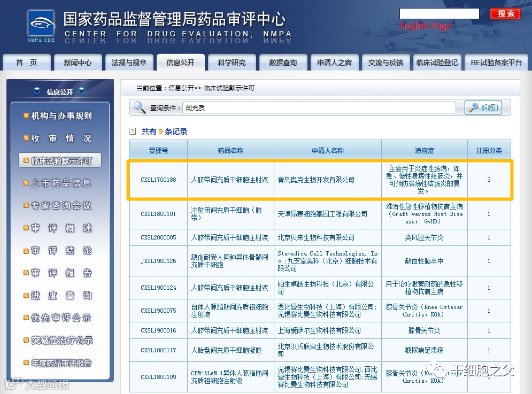Open 进度查询 in the sidebar
Image resolution: width=532 pixels, height=394 pixels.
point(61,295)
